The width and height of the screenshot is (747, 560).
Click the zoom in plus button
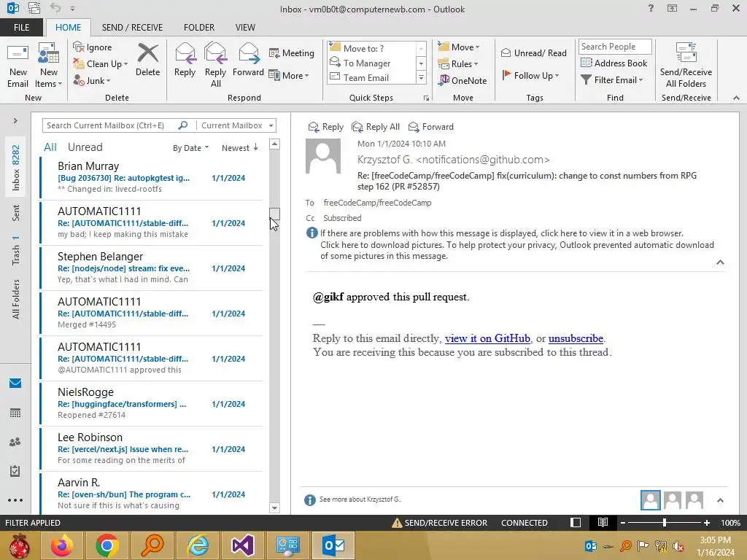pyautogui.click(x=706, y=523)
